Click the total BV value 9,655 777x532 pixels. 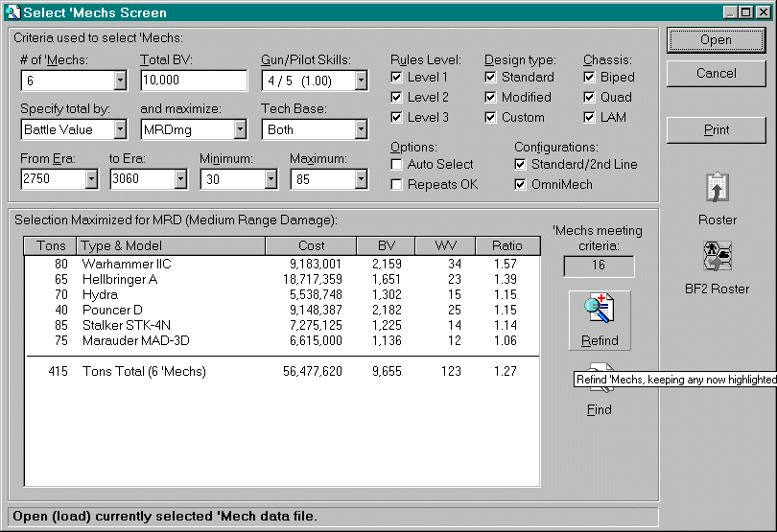pyautogui.click(x=387, y=372)
